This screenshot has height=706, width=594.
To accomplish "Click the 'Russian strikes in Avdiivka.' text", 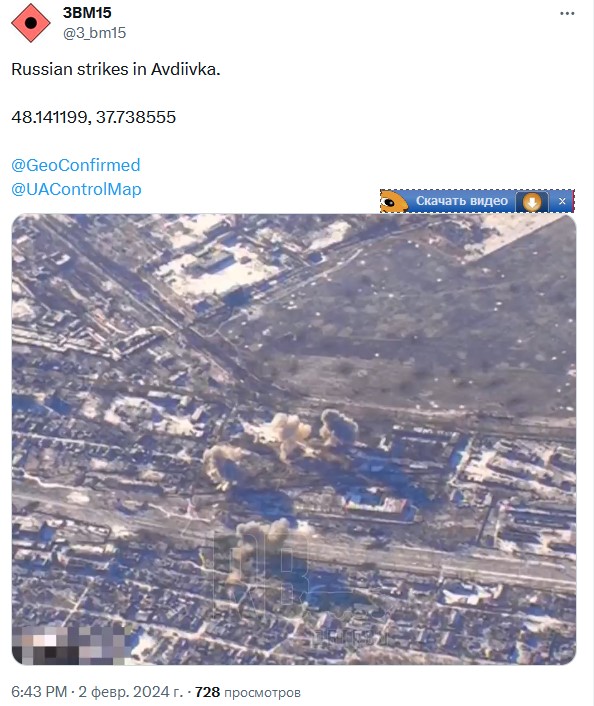I will (x=116, y=69).
